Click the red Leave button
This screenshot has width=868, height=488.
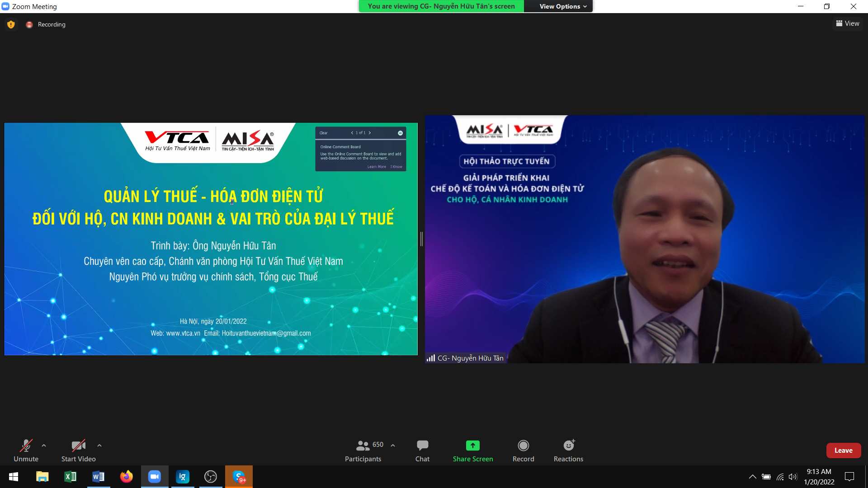point(843,450)
